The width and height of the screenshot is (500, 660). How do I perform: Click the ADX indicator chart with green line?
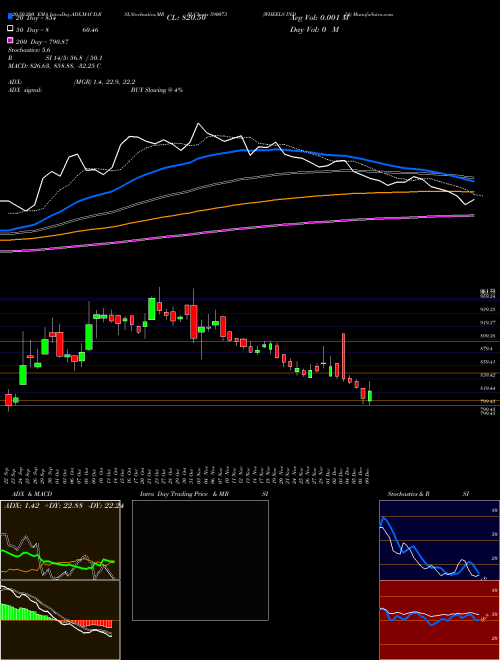click(60, 540)
